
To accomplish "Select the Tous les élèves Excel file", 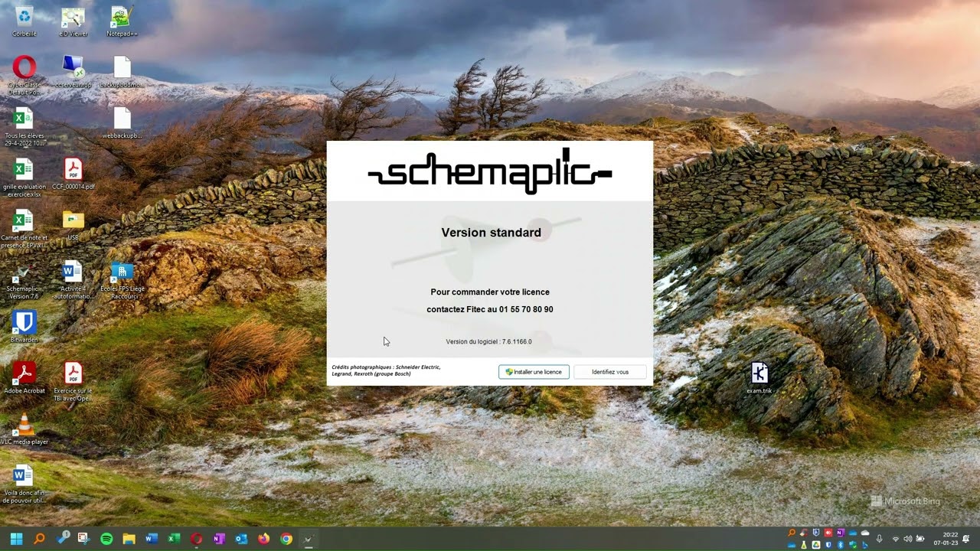I will 24,126.
